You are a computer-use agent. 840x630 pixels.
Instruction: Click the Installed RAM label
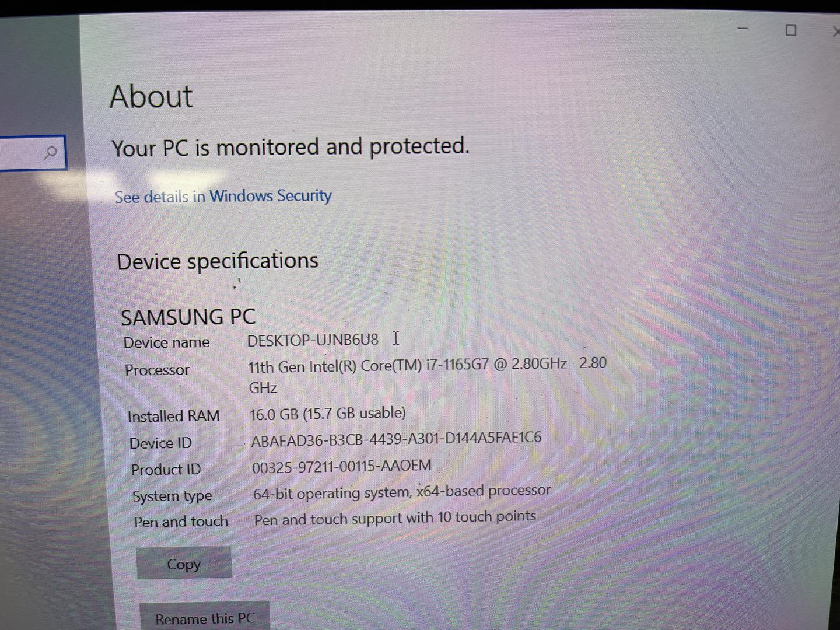coord(173,416)
